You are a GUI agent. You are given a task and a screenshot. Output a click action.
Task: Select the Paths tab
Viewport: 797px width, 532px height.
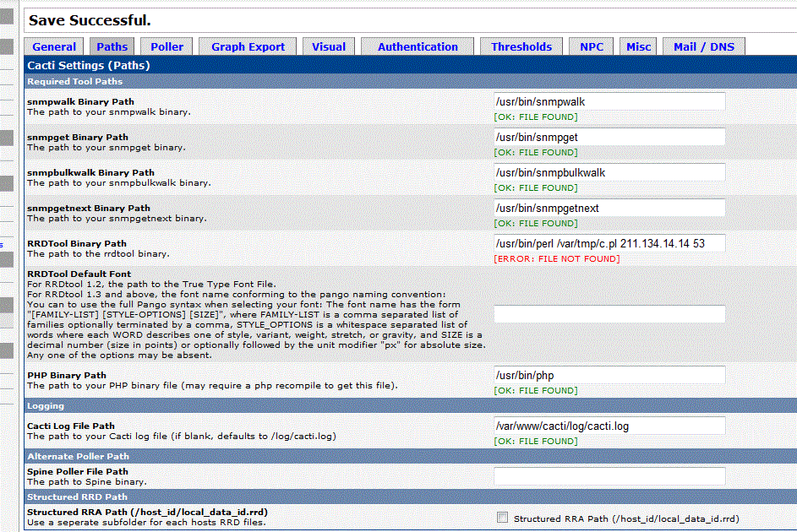pos(112,46)
